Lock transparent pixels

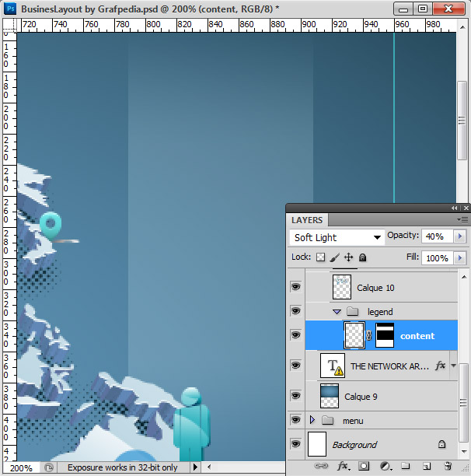[x=320, y=257]
